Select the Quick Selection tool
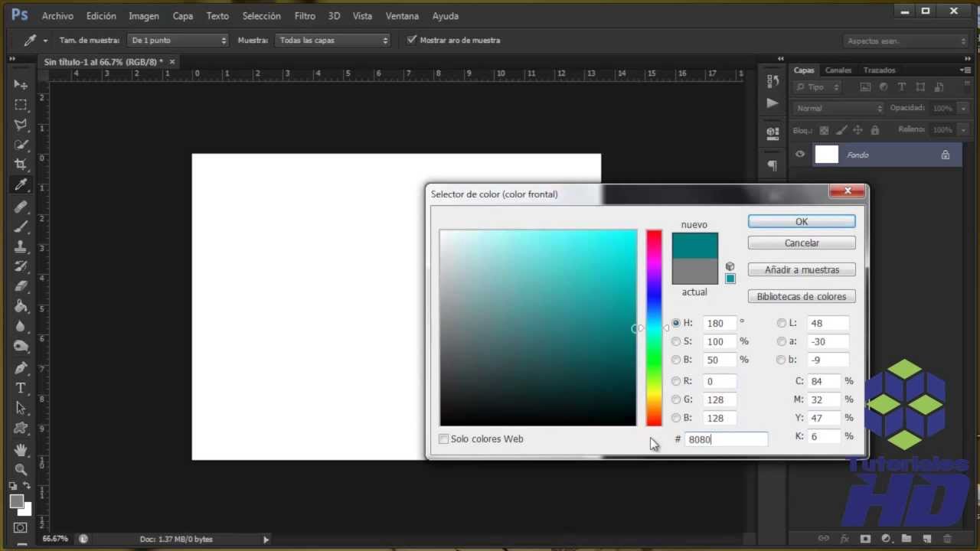The width and height of the screenshot is (980, 551). pos(21,145)
